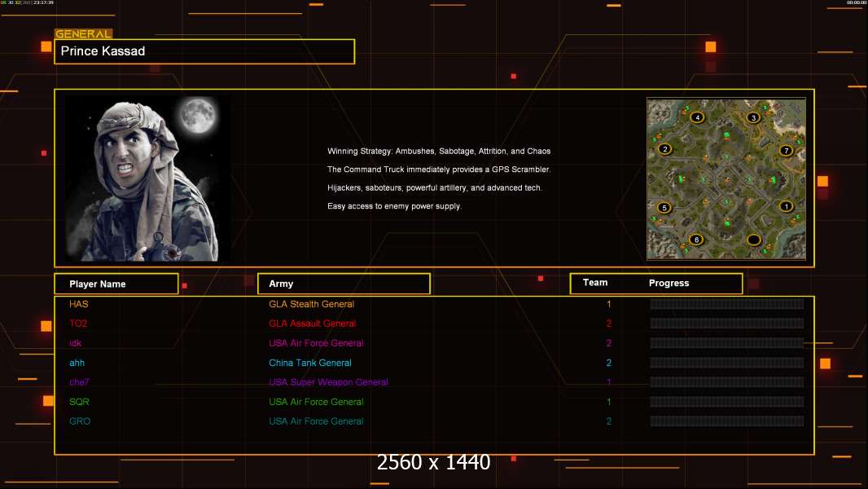Click the Progress header label
868x489 pixels.
click(x=669, y=283)
